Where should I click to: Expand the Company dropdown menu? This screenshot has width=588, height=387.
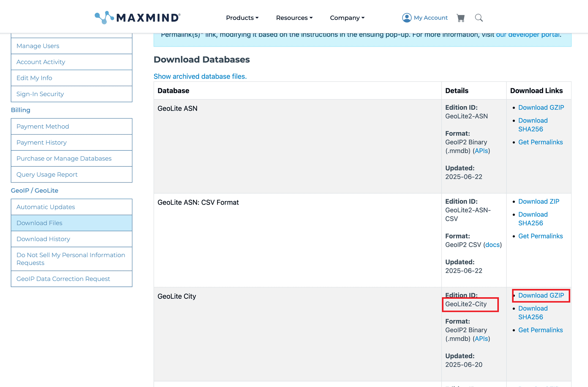pyautogui.click(x=347, y=18)
